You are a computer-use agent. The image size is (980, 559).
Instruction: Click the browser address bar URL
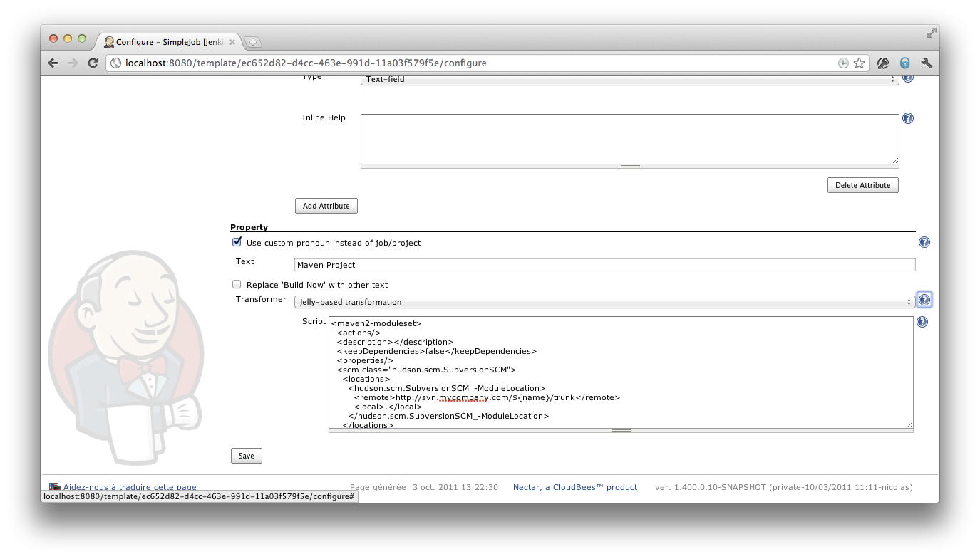pos(306,63)
